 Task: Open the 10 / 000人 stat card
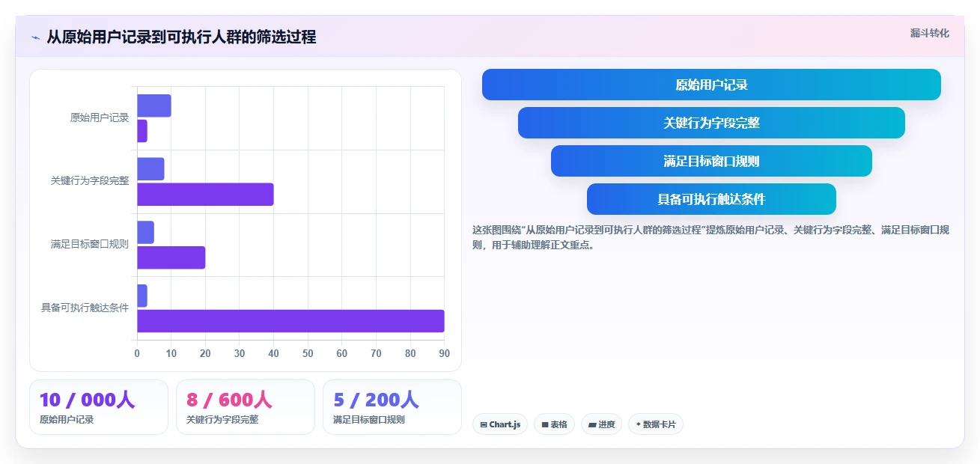99,407
